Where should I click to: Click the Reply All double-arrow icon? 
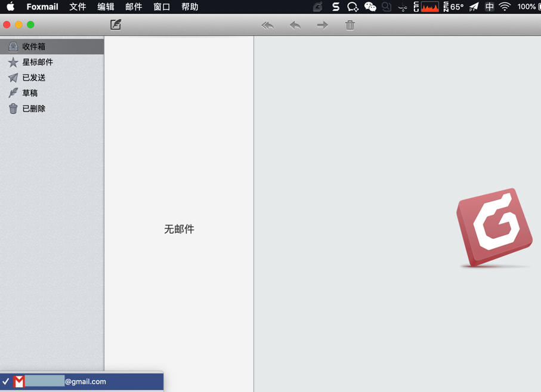(x=268, y=25)
